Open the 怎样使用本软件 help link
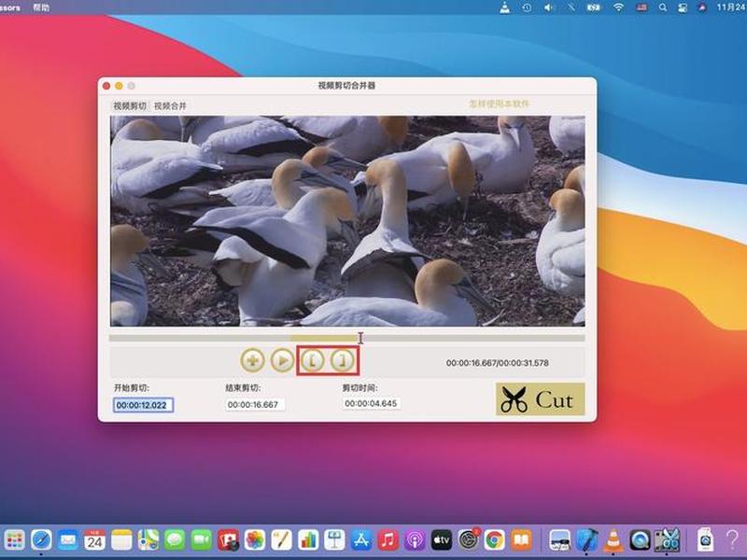Image resolution: width=747 pixels, height=560 pixels. pos(499,104)
